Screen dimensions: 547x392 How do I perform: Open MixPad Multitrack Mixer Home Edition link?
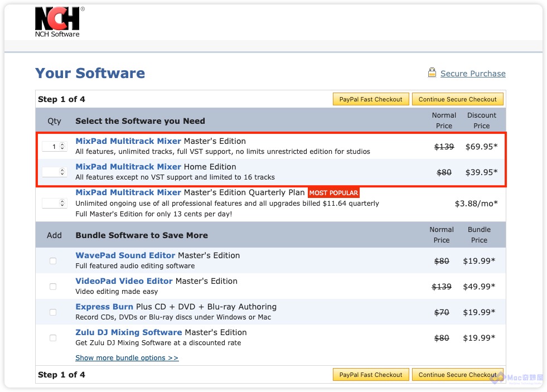[128, 167]
